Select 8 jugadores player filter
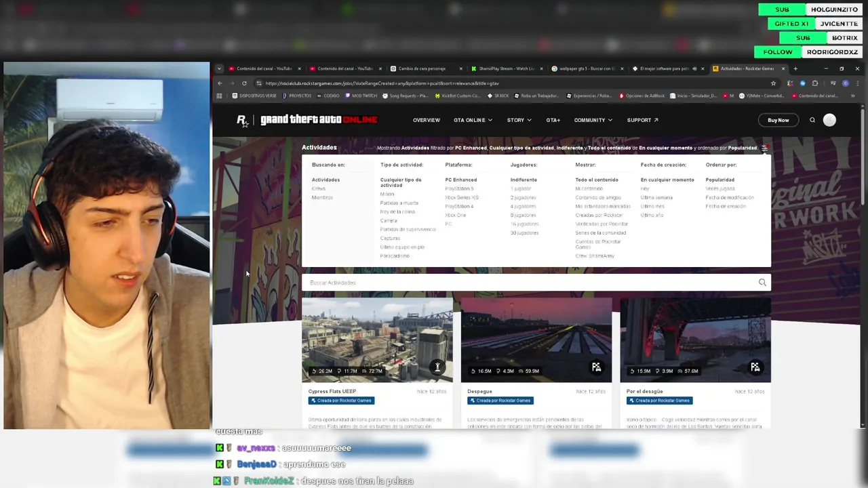Image resolution: width=868 pixels, height=488 pixels. coord(523,215)
